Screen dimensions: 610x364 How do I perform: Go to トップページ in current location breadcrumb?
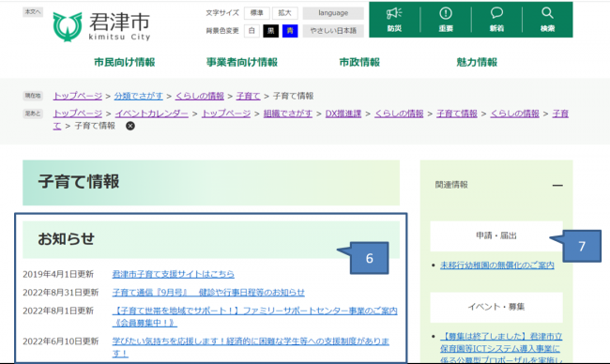pos(77,96)
